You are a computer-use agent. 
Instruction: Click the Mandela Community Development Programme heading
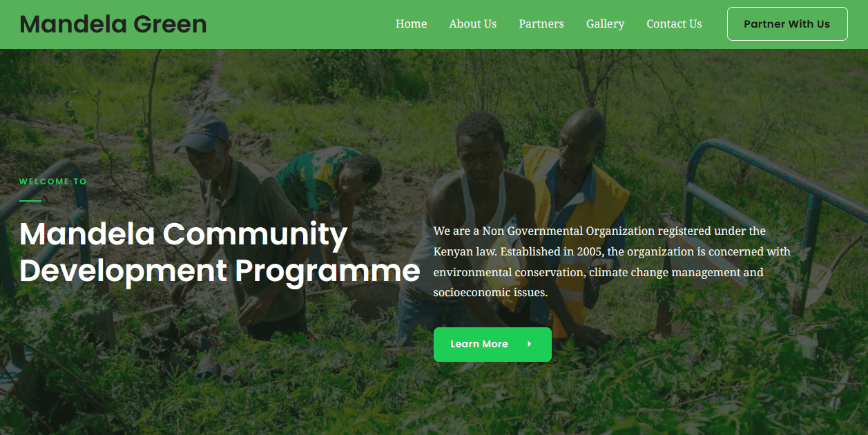(220, 252)
